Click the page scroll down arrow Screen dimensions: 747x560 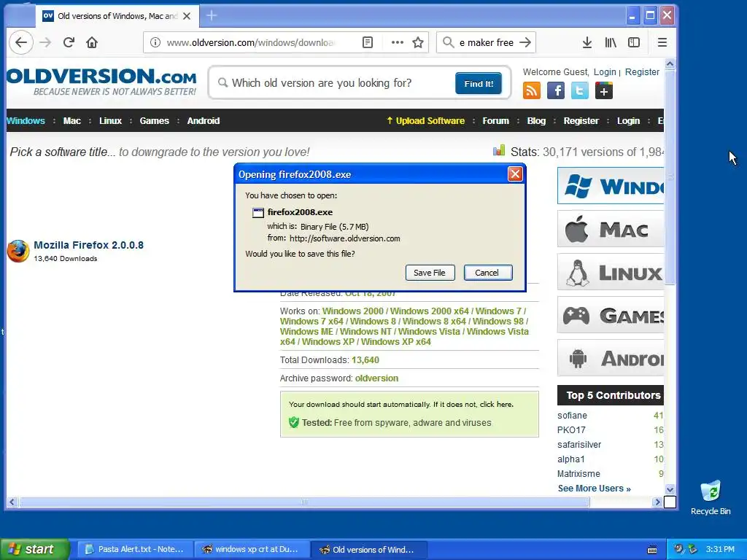point(670,489)
